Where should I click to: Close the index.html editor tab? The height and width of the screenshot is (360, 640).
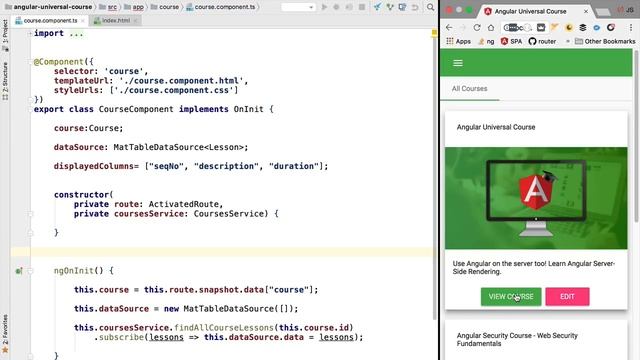[x=136, y=20]
